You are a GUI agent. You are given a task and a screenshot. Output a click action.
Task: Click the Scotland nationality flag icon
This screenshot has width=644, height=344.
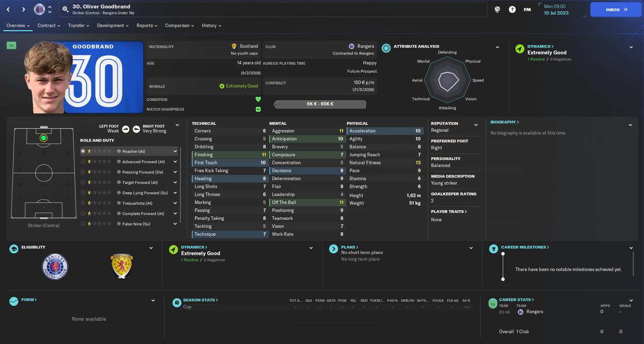pos(234,46)
